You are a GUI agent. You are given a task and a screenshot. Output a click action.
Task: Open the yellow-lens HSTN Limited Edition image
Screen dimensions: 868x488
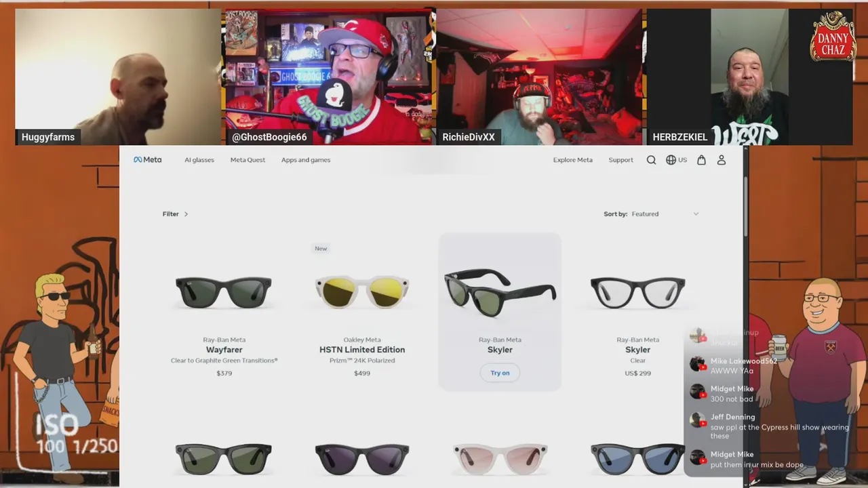tap(362, 292)
